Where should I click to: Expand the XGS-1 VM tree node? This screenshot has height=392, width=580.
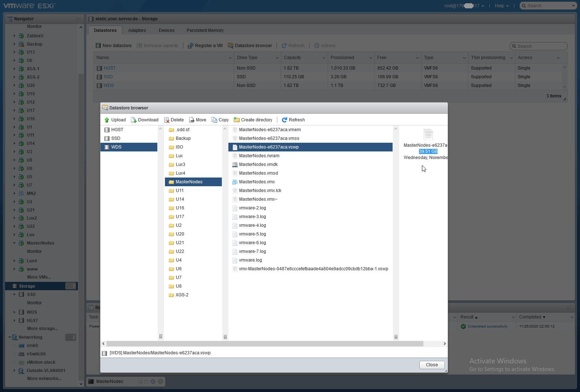14,69
